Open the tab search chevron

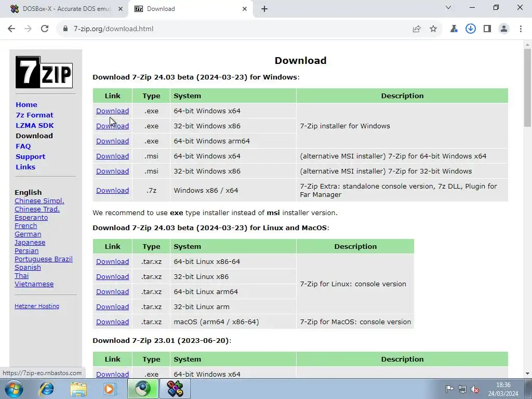(x=448, y=7)
